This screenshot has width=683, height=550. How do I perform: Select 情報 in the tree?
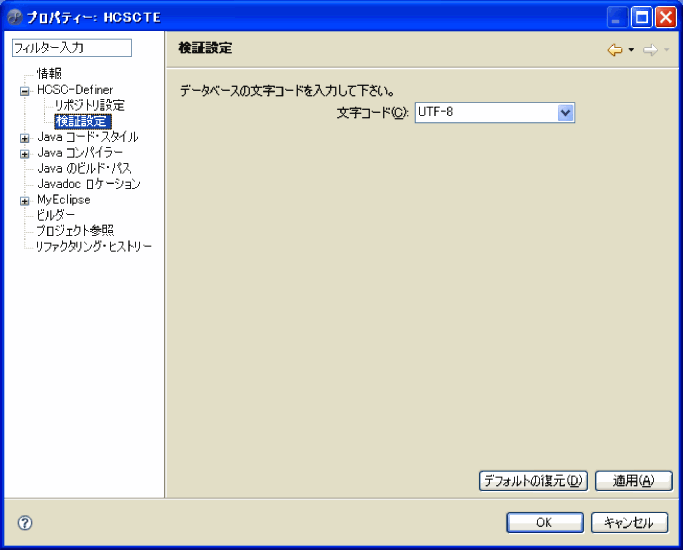[49, 74]
